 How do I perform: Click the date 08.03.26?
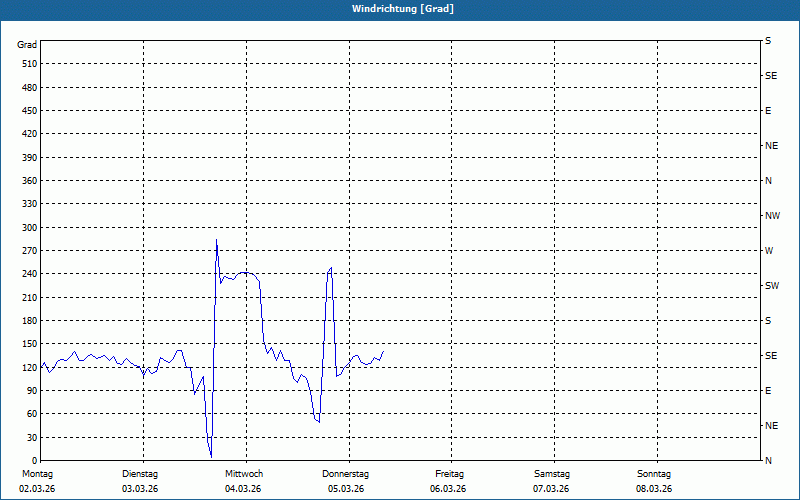(x=654, y=489)
